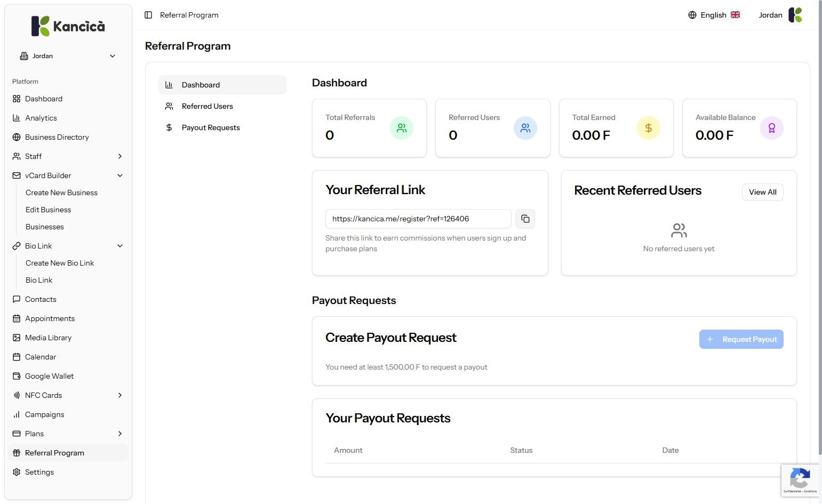Expand the NFC Cards submenu
The height and width of the screenshot is (504, 822).
pyautogui.click(x=120, y=395)
